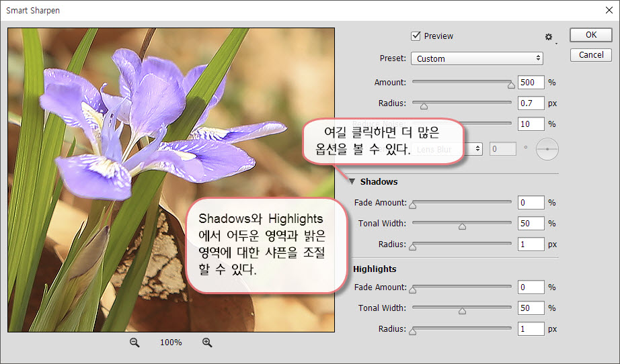
Task: Click the Highlights section heading
Action: (375, 269)
